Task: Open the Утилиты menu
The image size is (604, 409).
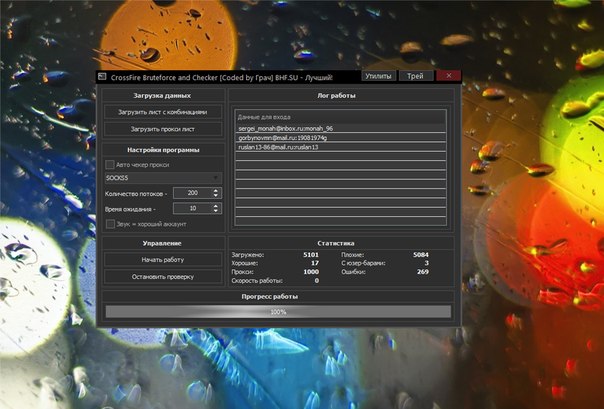Action: (379, 76)
